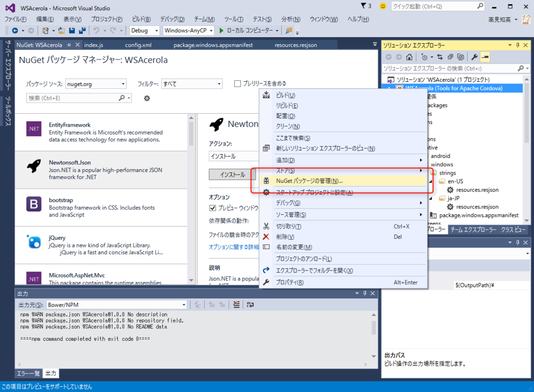Click the Solution Explorer Collapse All icon
Viewport: 534px width, 392px height.
[450, 57]
